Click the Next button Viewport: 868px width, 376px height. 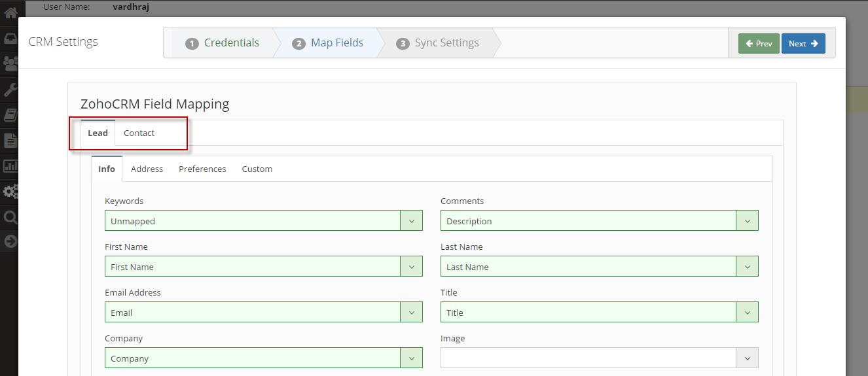(x=803, y=44)
